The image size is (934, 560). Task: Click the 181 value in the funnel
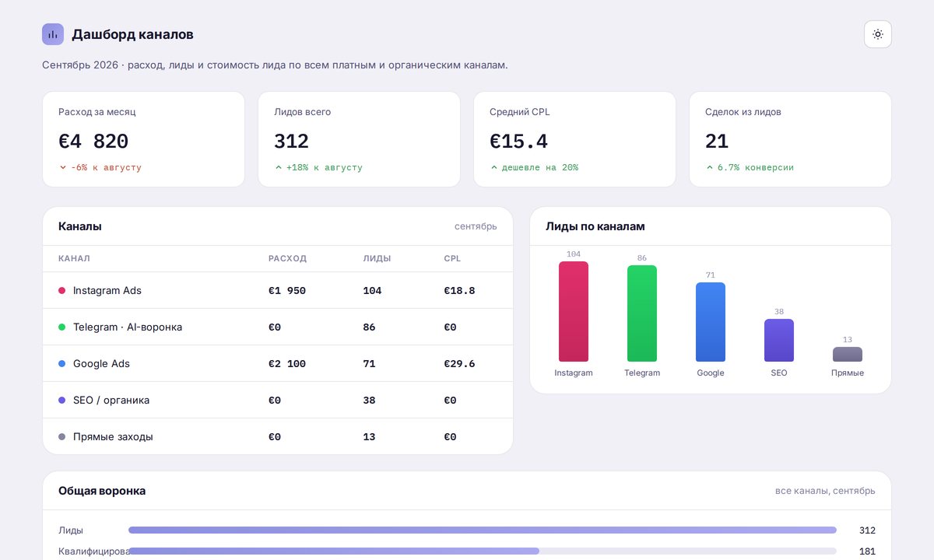click(x=867, y=551)
